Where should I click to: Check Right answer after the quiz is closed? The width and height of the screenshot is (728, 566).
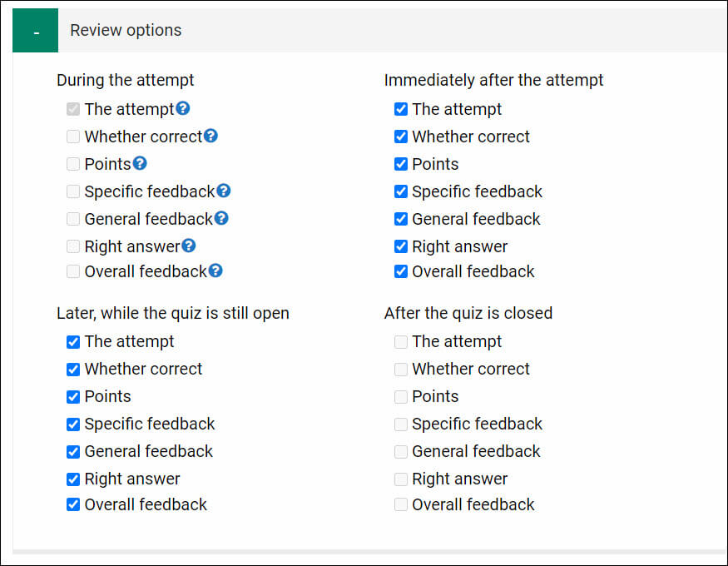(x=401, y=479)
